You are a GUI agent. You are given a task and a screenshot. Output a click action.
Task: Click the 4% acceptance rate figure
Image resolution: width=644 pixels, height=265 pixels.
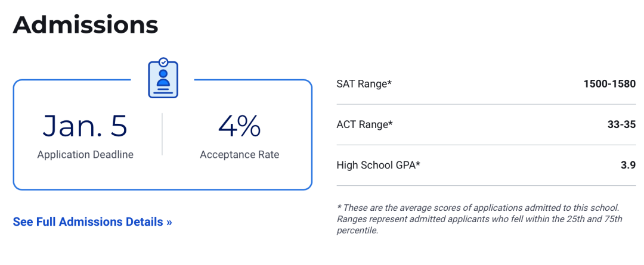(240, 126)
